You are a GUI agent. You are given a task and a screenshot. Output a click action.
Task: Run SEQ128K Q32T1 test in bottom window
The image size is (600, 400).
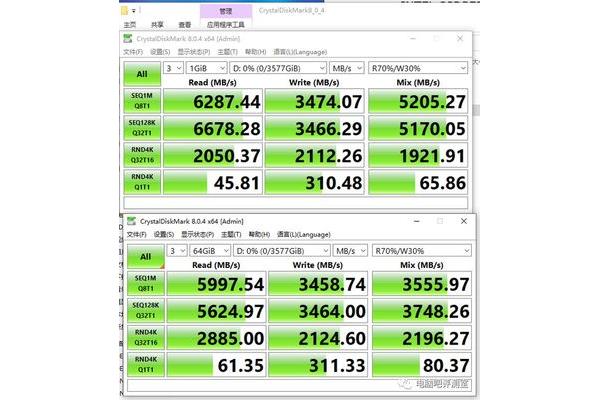(146, 310)
